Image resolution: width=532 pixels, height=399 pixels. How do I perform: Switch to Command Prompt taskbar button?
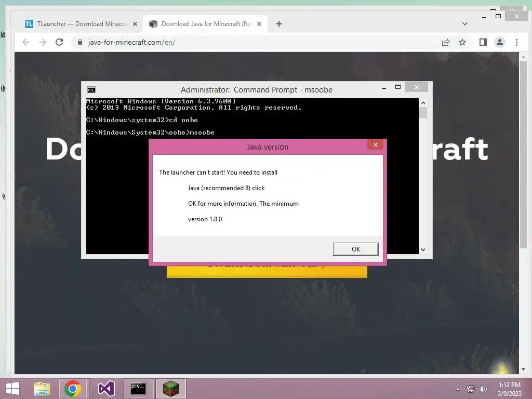tap(138, 389)
